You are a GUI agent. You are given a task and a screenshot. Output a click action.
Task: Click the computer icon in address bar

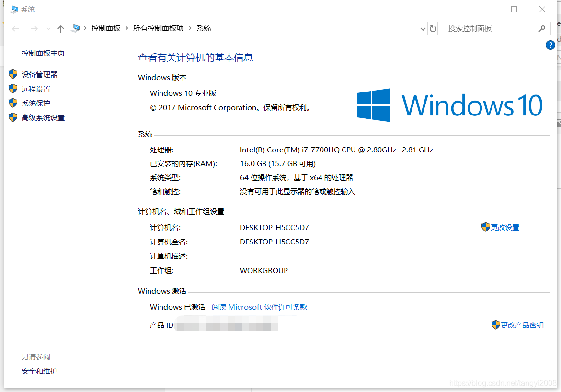(x=76, y=28)
